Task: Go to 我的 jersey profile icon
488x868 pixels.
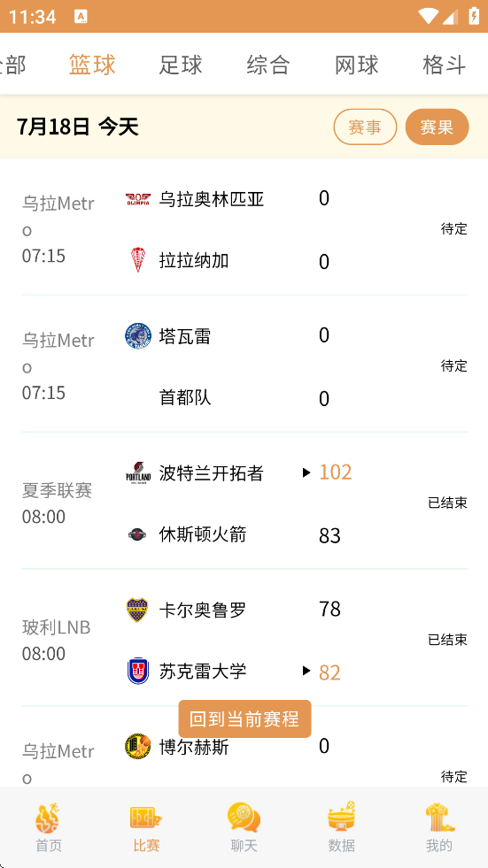Action: pos(439,818)
